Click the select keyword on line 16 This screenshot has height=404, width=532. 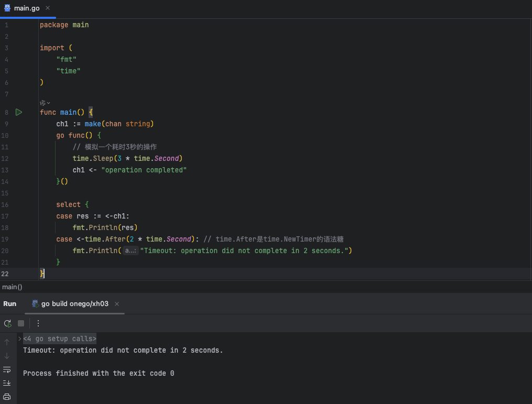point(68,204)
